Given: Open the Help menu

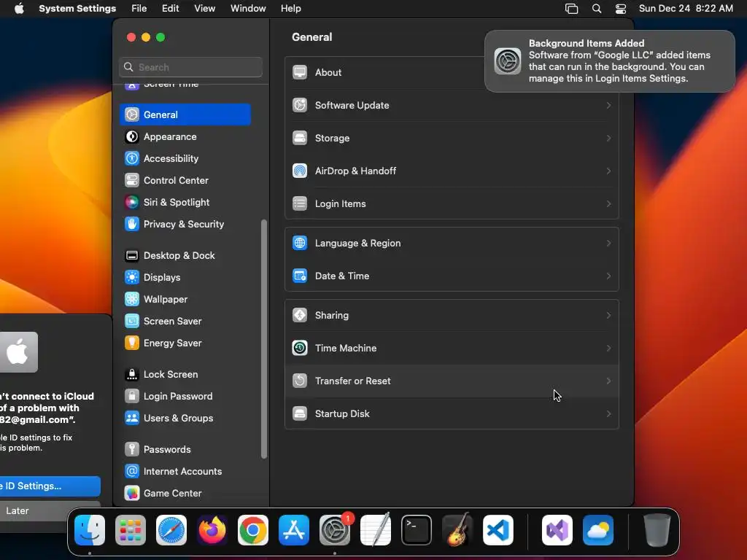Looking at the screenshot, I should tap(290, 9).
